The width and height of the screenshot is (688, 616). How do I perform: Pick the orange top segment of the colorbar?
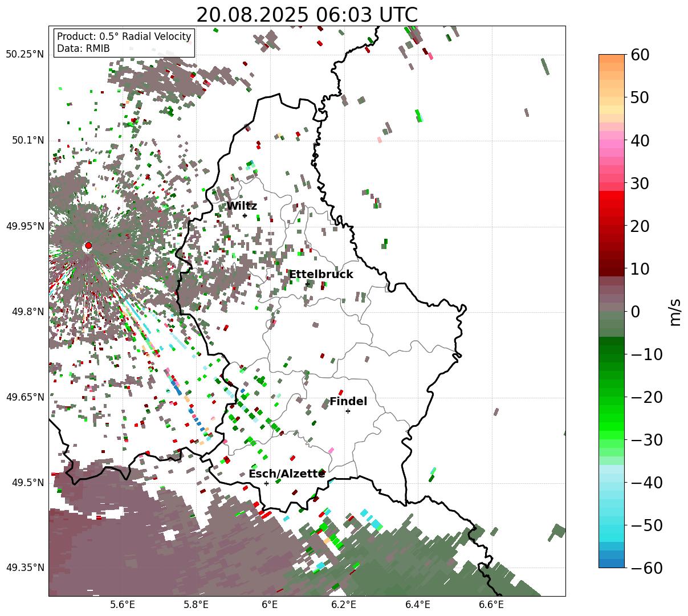612,59
